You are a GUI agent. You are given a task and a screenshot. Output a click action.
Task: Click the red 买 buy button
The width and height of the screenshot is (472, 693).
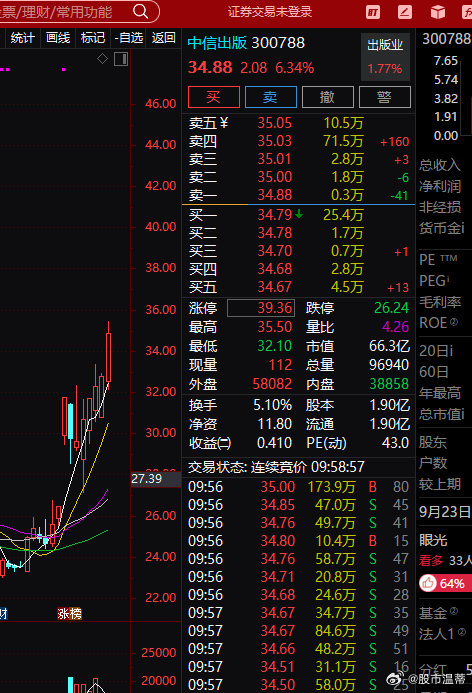[x=214, y=97]
